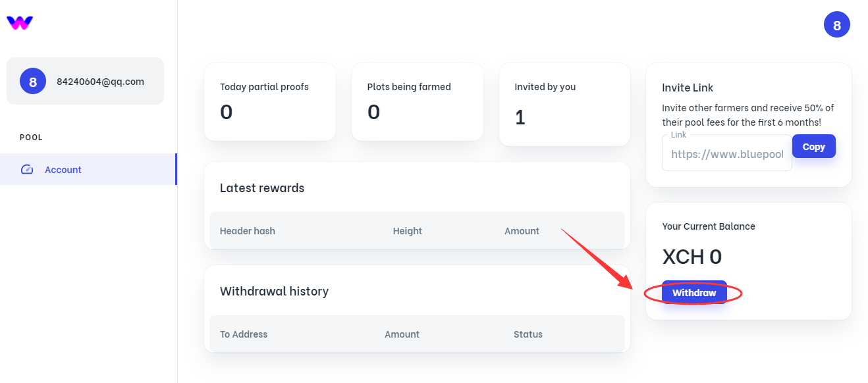The width and height of the screenshot is (868, 383).
Task: Click the Account dashboard gauge icon
Action: [27, 170]
